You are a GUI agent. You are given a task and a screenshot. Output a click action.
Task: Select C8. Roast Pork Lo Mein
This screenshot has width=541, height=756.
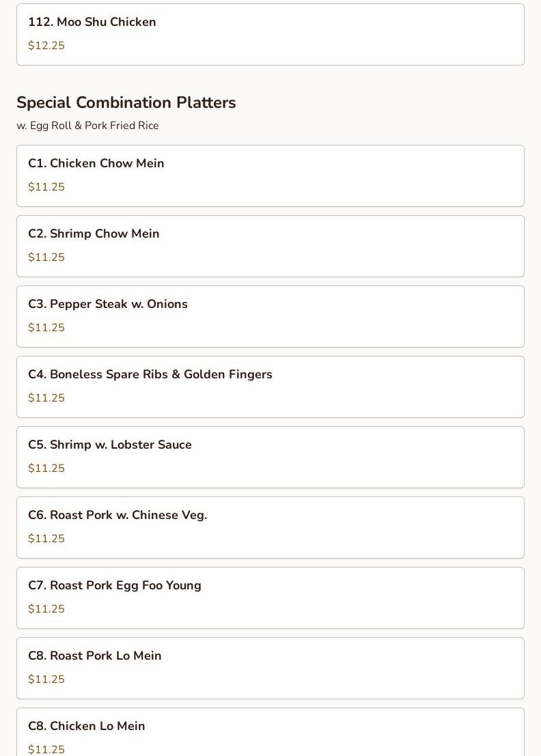[x=270, y=669]
